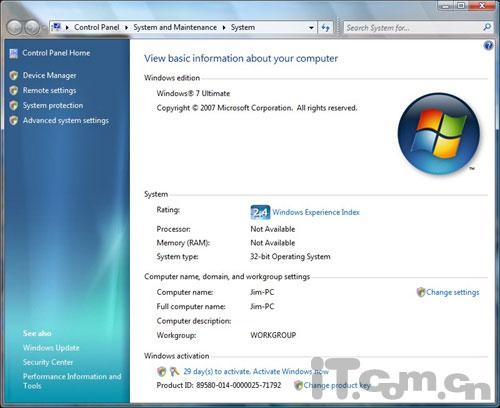Viewport: 500px width, 408px height.
Task: Select Control Panel breadcrumb segment
Action: (97, 27)
